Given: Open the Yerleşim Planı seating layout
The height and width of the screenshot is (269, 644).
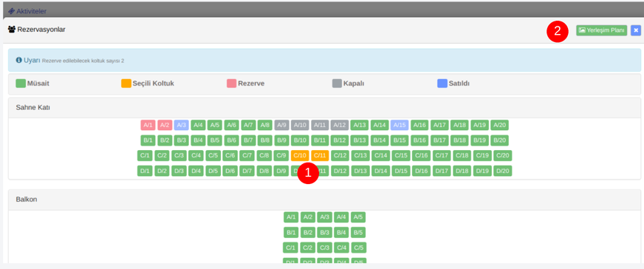Looking at the screenshot, I should pyautogui.click(x=601, y=30).
